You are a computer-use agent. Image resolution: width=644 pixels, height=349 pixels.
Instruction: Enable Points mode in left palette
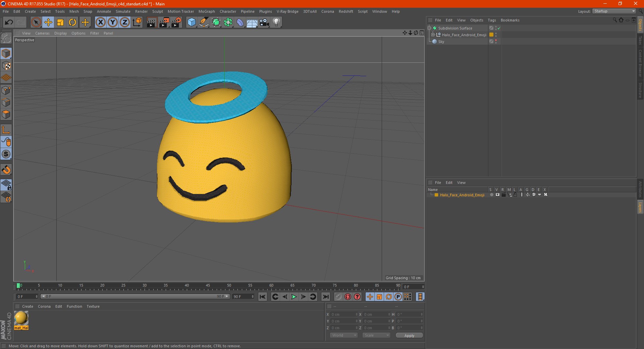6,90
